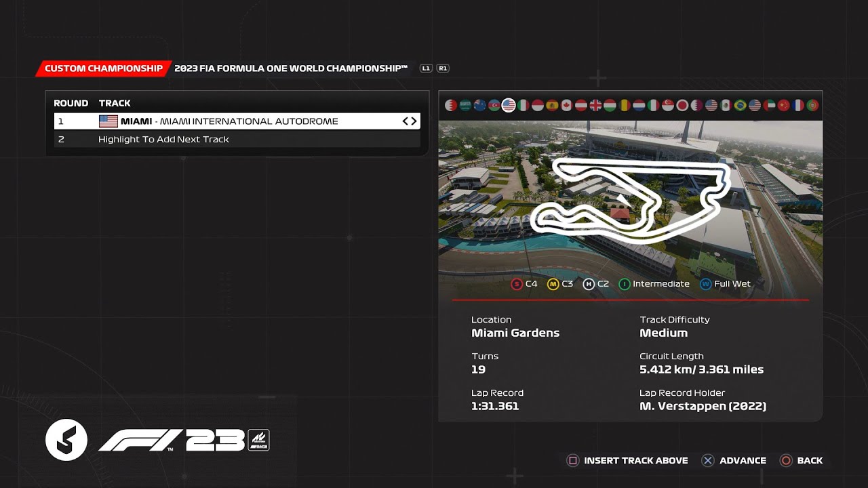
Task: Select the Bahrain flag in the track strip
Action: pos(451,105)
